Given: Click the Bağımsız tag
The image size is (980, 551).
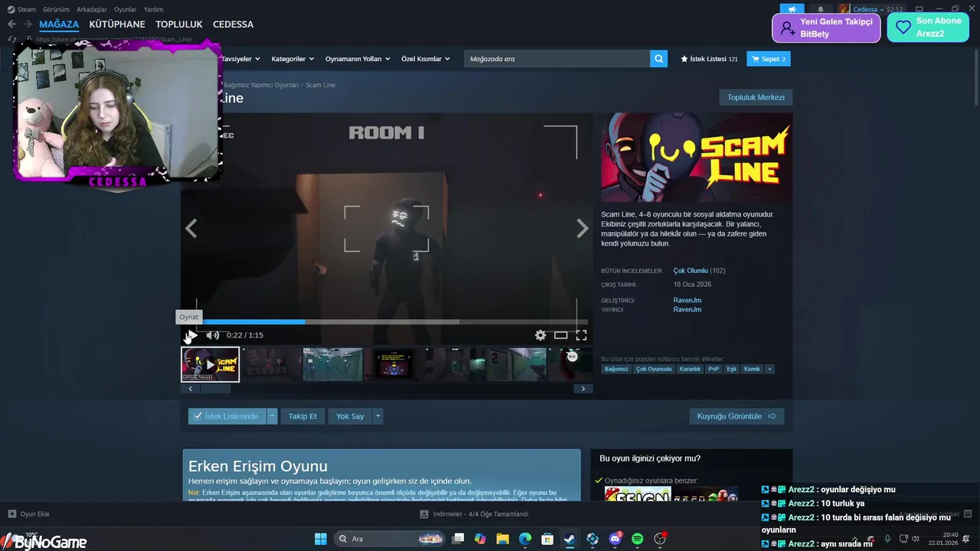Looking at the screenshot, I should [616, 369].
